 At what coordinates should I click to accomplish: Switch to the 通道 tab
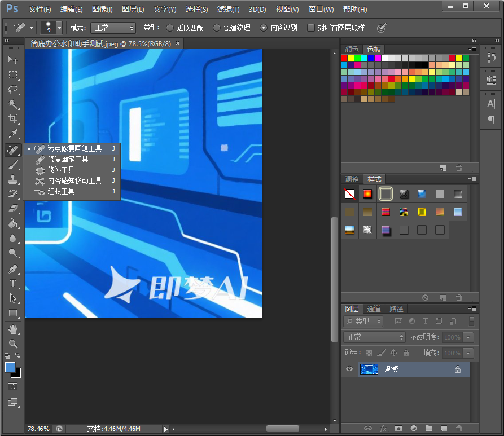pyautogui.click(x=373, y=309)
